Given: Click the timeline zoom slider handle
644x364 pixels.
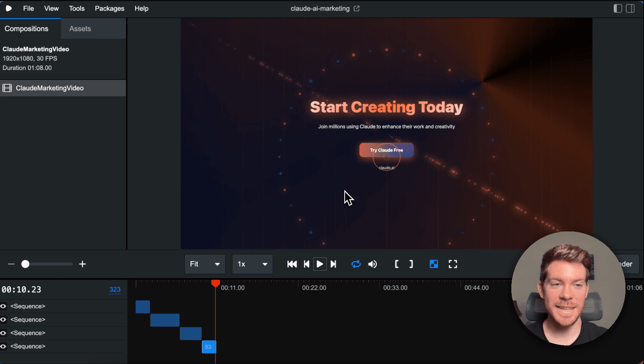Looking at the screenshot, I should tap(25, 264).
